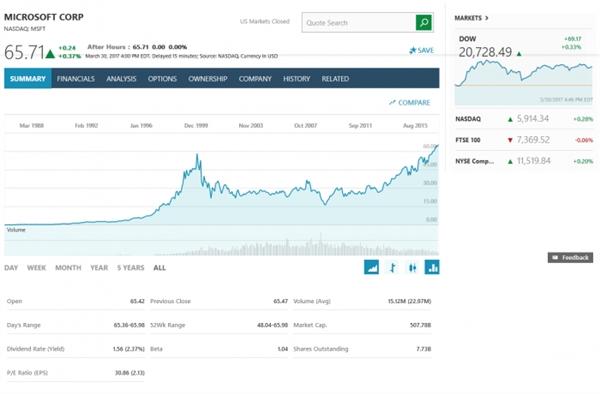Select the DAY chart range
Image resolution: width=600 pixels, height=394 pixels.
[11, 268]
